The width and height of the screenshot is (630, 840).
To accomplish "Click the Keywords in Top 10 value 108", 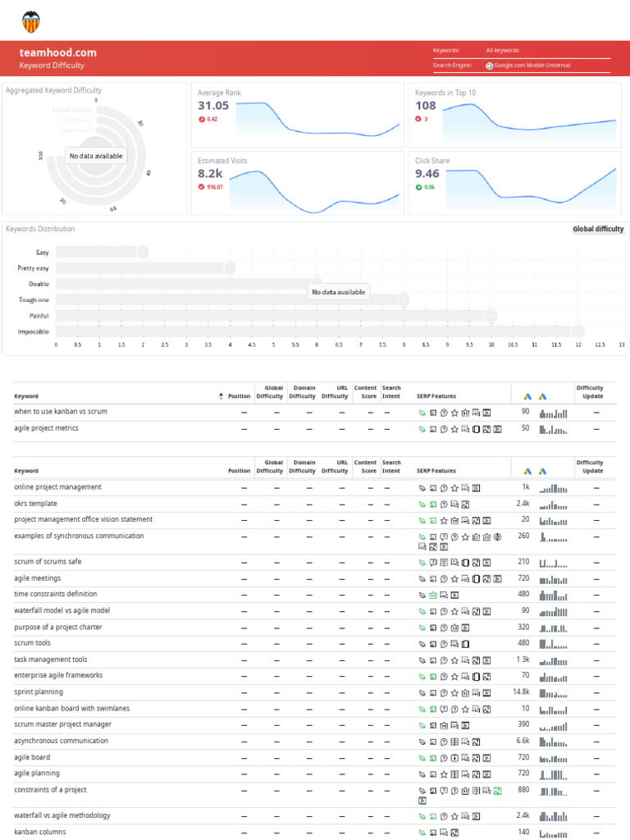I will (426, 106).
